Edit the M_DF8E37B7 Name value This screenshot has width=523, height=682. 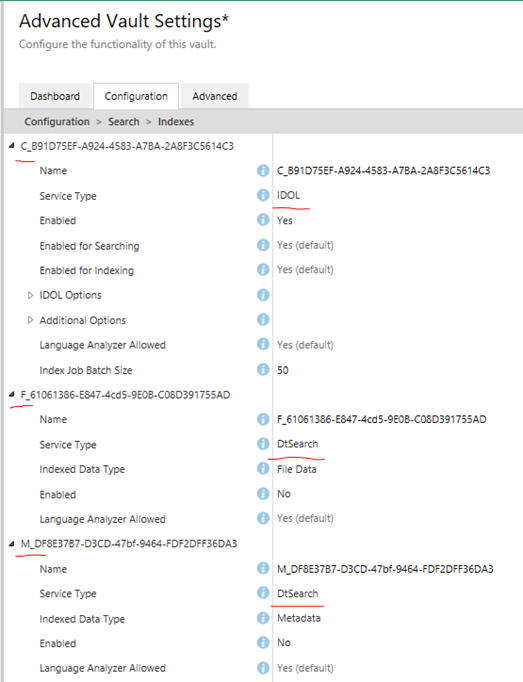pyautogui.click(x=385, y=569)
